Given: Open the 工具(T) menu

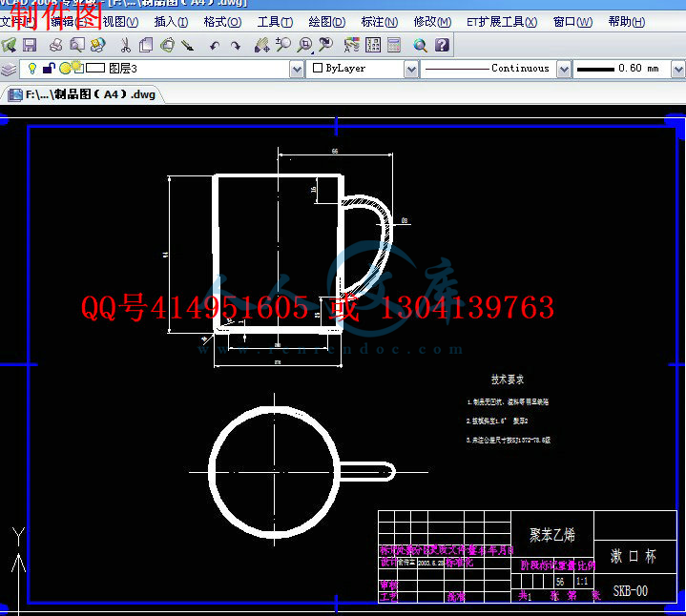Looking at the screenshot, I should click(275, 22).
